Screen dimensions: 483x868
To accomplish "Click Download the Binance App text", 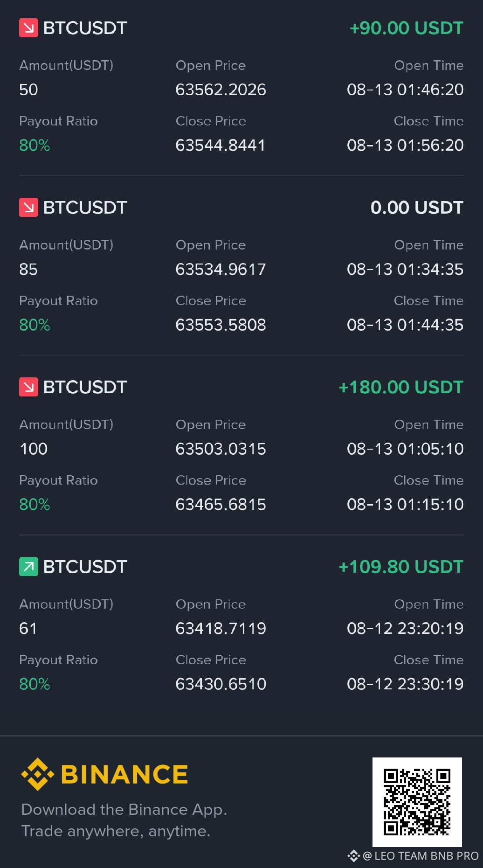I will click(x=124, y=810).
